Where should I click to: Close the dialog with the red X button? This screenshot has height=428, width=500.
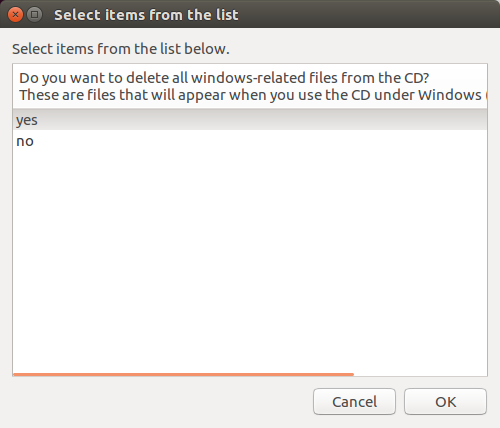pos(15,15)
